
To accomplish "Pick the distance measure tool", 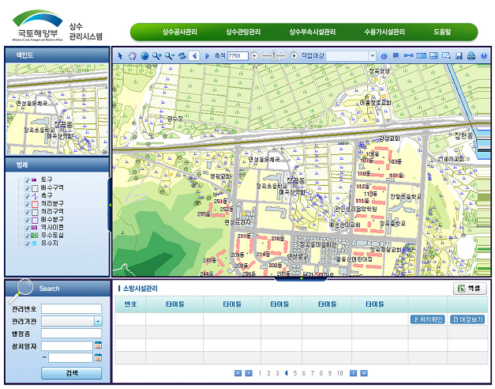I will click(408, 56).
